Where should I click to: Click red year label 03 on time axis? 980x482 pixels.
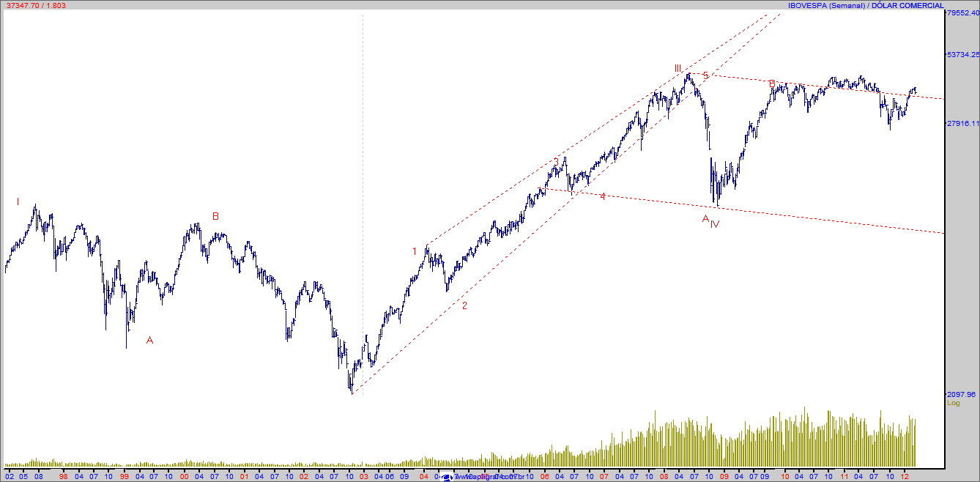coord(363,476)
